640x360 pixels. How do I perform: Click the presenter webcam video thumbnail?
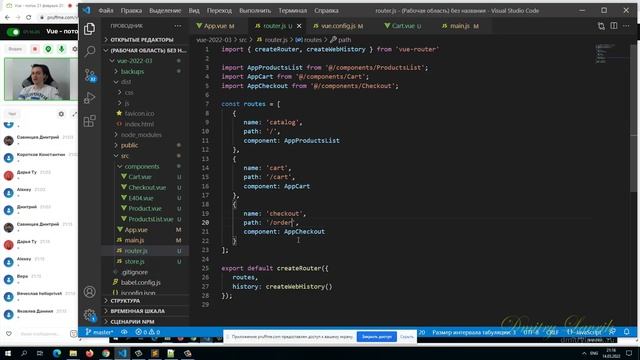(x=41, y=79)
